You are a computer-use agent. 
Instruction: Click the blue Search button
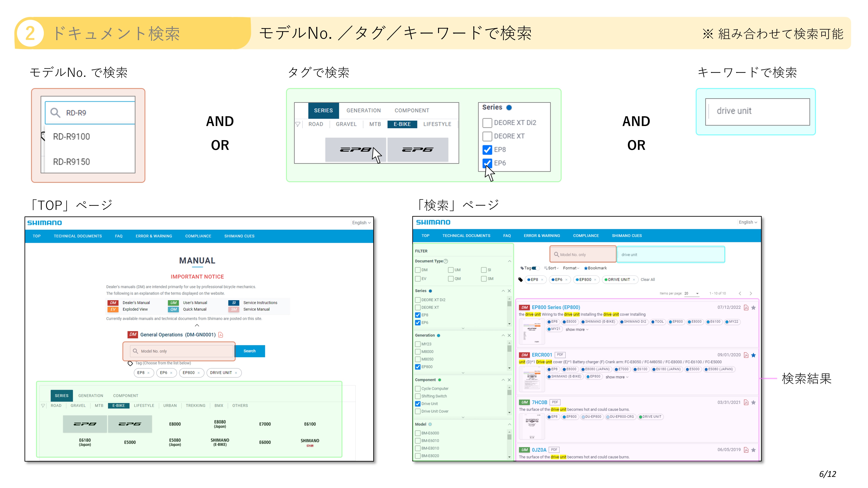(249, 351)
